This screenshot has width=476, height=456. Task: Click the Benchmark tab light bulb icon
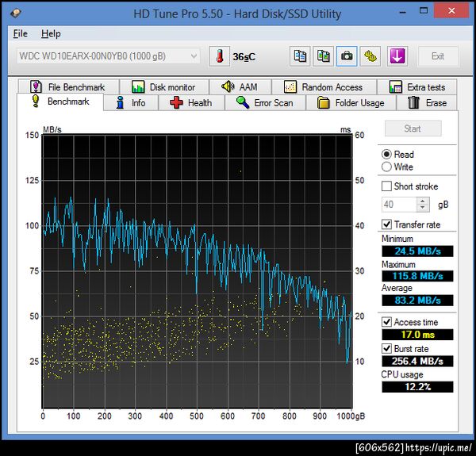tap(36, 101)
